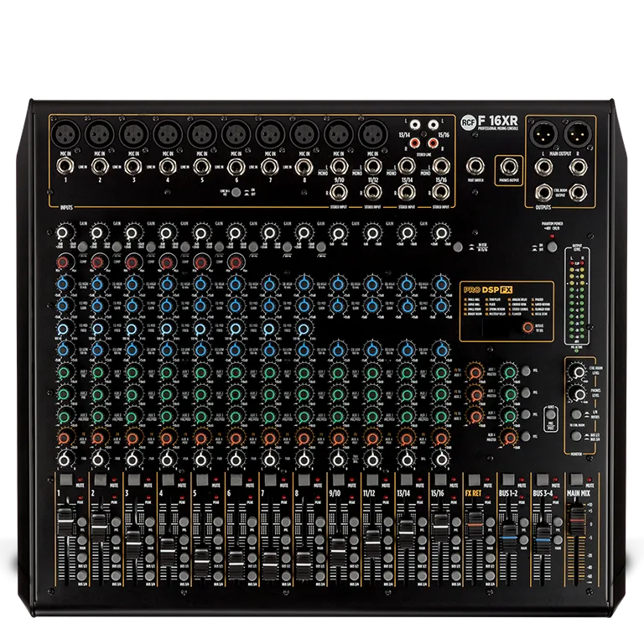Grab the channel 4 fader
This screenshot has height=644, width=644.
tap(167, 552)
